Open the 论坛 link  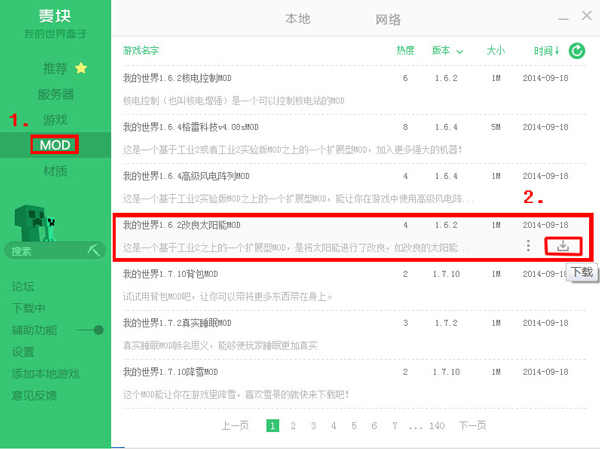23,286
